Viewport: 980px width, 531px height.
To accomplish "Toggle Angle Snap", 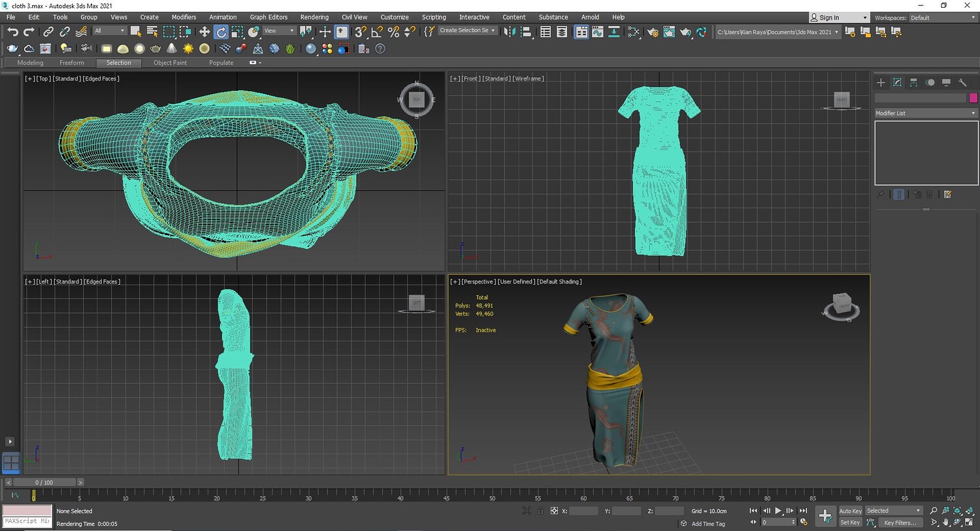I will tap(377, 31).
